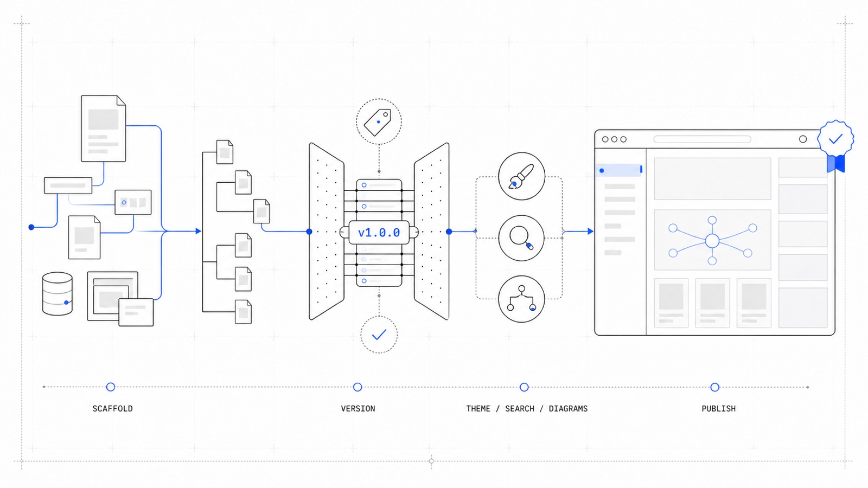868x488 pixels.
Task: Select the magnifying glass search icon
Action: (x=521, y=238)
